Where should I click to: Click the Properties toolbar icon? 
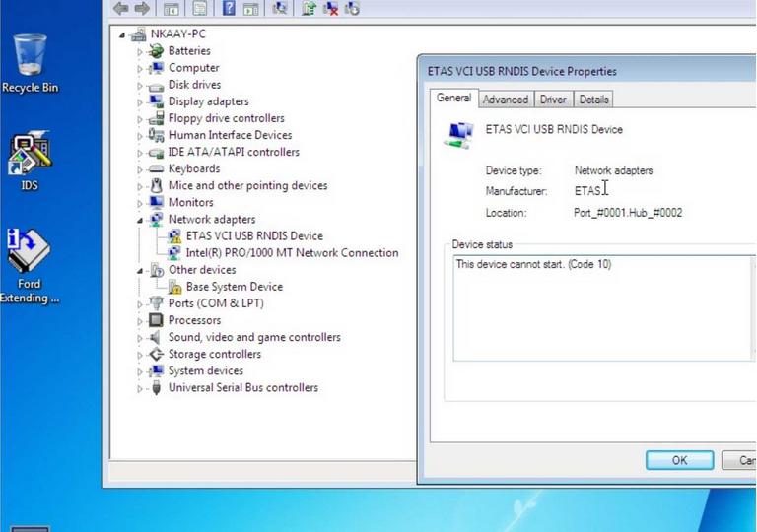tap(200, 9)
